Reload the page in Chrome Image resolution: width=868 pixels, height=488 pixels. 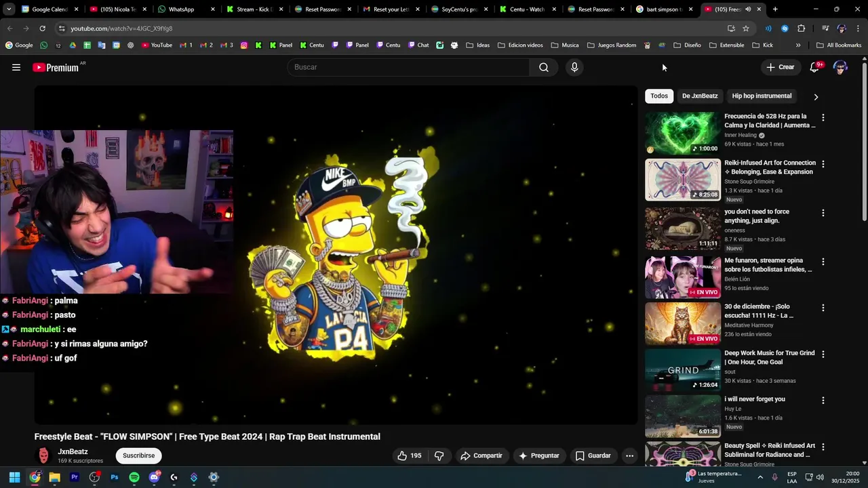(x=42, y=28)
